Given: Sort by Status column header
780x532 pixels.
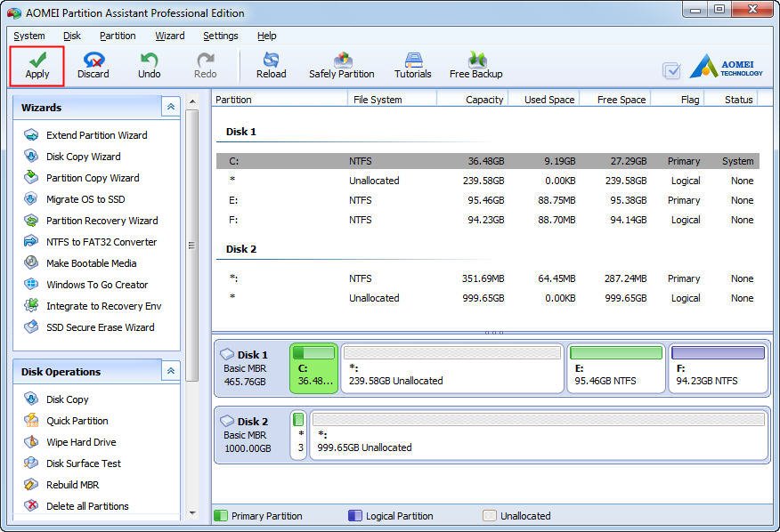Looking at the screenshot, I should [730, 100].
